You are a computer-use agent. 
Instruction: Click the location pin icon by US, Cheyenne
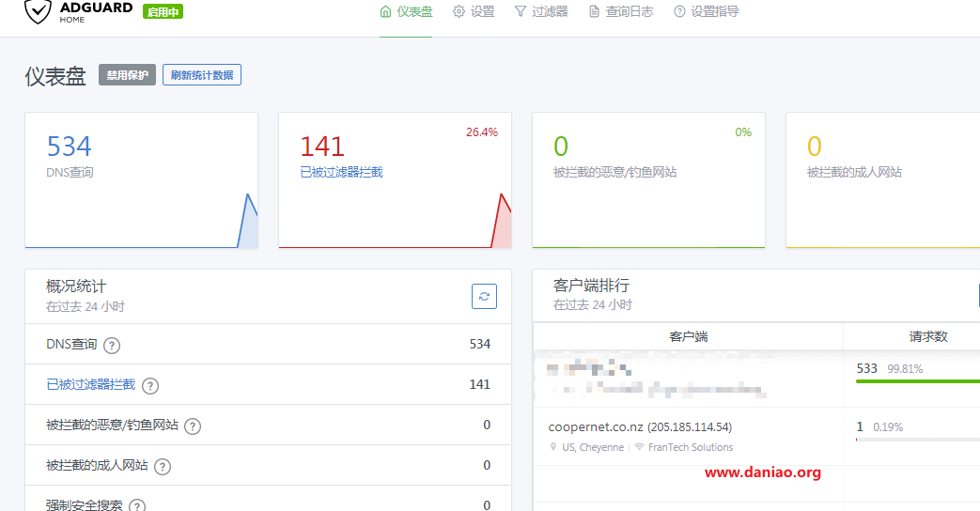pyautogui.click(x=553, y=447)
